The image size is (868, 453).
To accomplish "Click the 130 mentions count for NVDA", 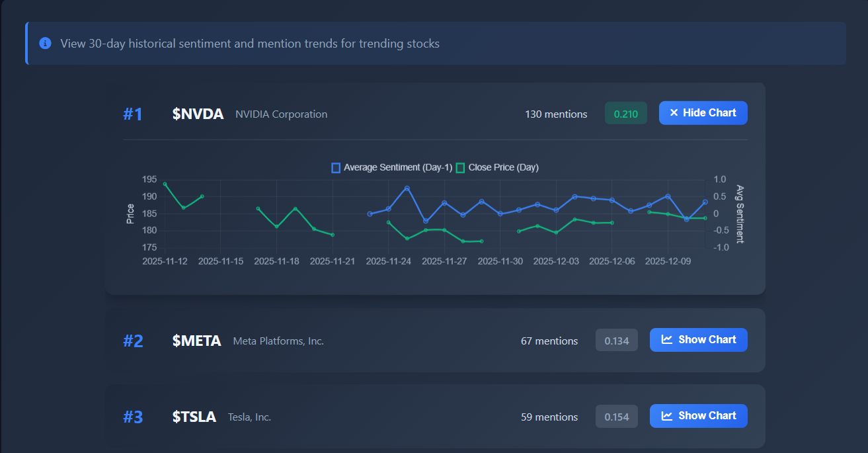I will pos(556,113).
